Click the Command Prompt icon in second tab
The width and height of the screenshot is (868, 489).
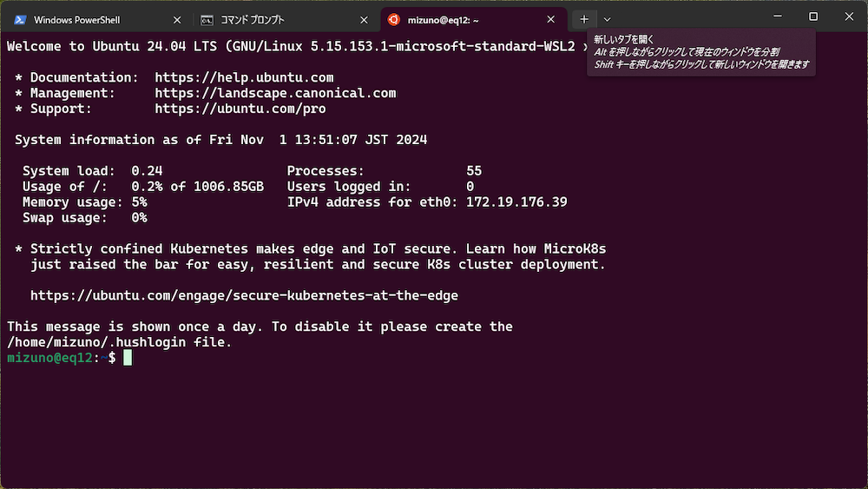coord(207,20)
